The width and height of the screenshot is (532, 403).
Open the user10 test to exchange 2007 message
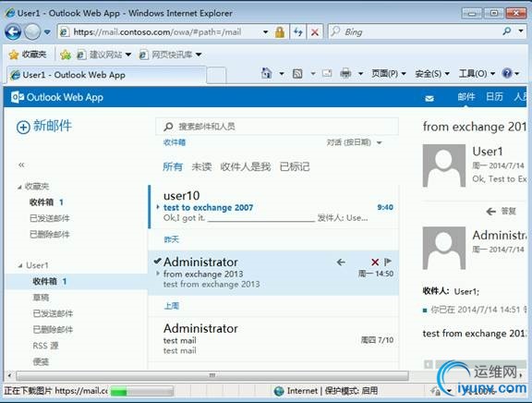(x=273, y=207)
